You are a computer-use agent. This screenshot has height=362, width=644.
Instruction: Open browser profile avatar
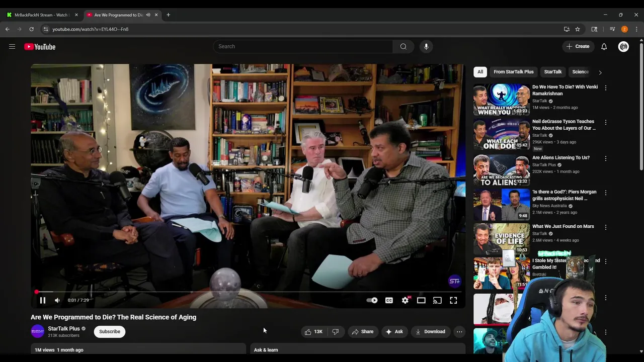624,29
